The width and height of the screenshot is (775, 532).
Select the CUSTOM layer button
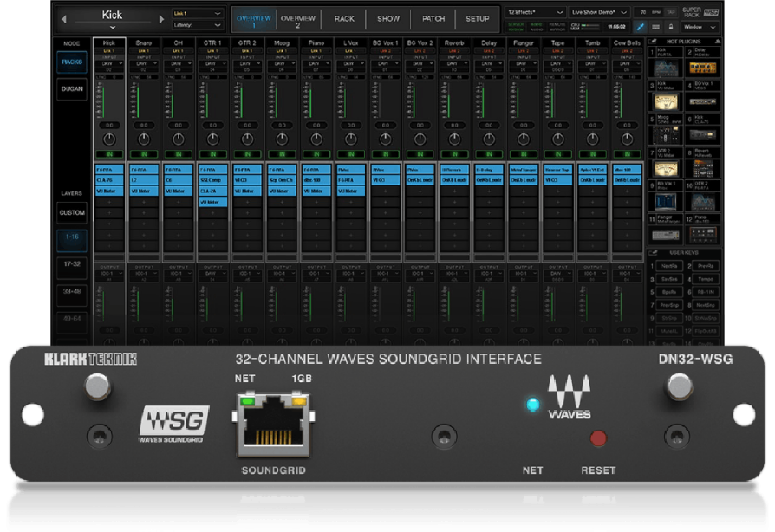[x=72, y=213]
